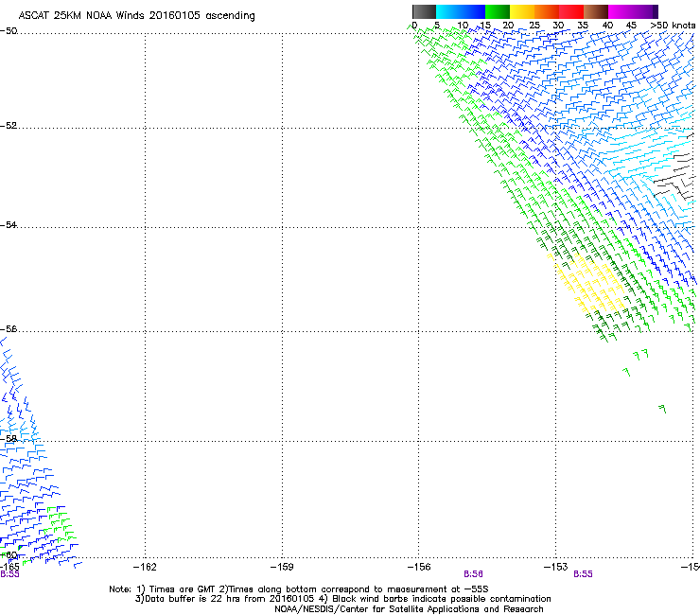Select the '45' label under the color bar

pos(631,26)
